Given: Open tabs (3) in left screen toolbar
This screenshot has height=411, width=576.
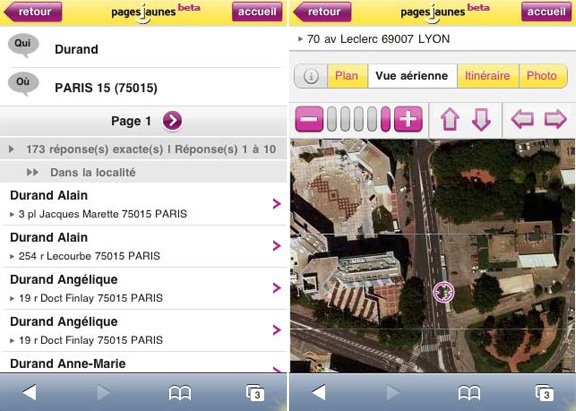Looking at the screenshot, I should point(255,393).
